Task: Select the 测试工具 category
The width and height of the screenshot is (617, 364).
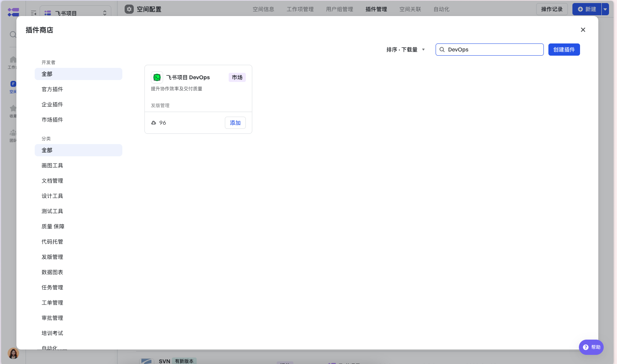Action: [x=79, y=211]
